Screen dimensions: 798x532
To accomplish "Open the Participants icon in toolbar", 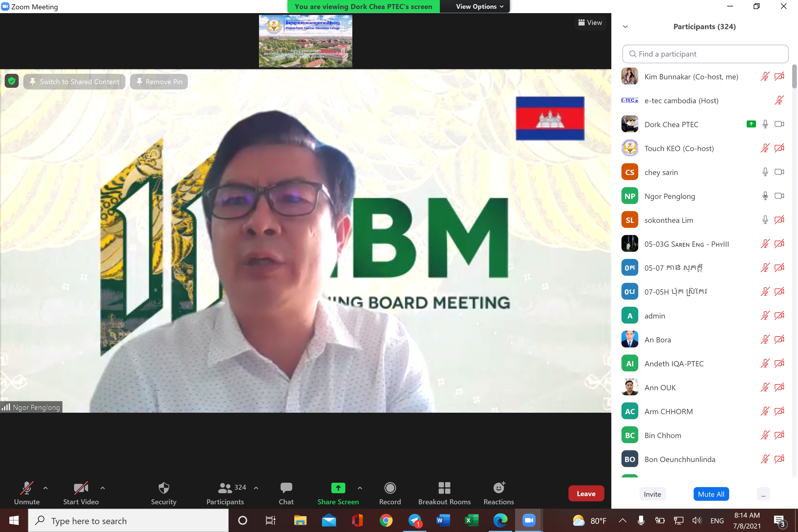I will coord(225,489).
